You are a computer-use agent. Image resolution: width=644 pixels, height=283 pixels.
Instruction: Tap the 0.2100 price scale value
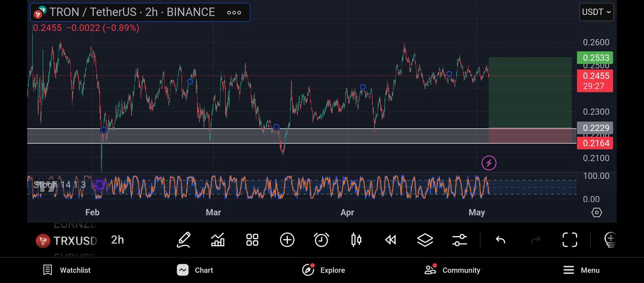[596, 158]
